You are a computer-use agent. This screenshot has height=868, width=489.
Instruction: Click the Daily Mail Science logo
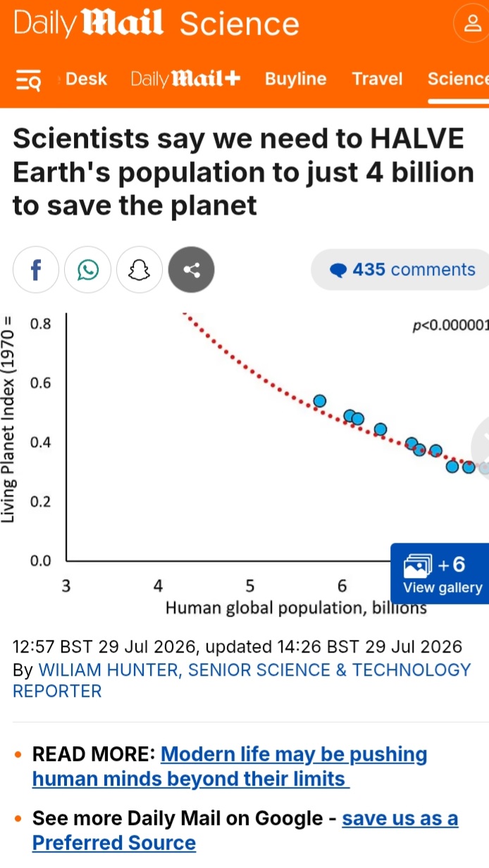point(156,24)
